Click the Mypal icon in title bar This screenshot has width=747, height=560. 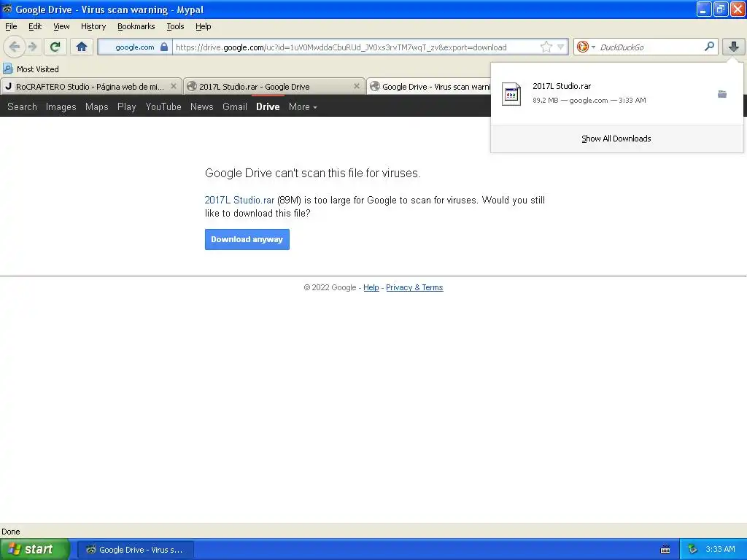[x=7, y=9]
